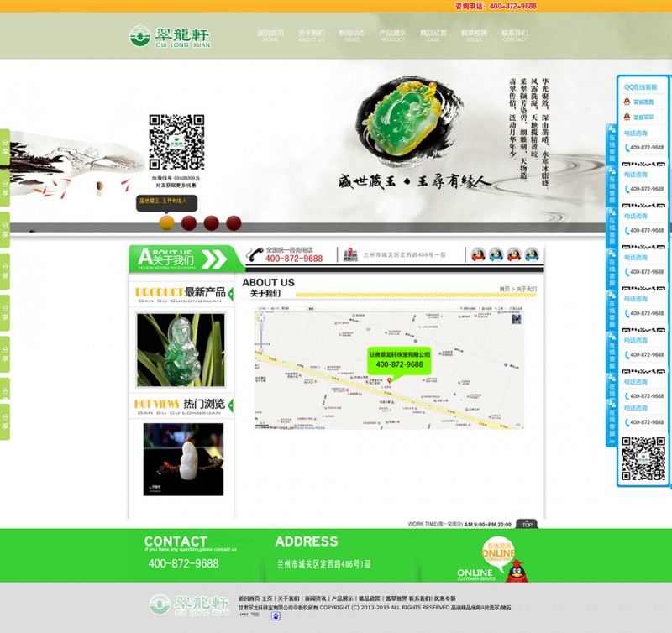
Task: Click the first QQ service agent link in sidebar
Action: point(643,102)
